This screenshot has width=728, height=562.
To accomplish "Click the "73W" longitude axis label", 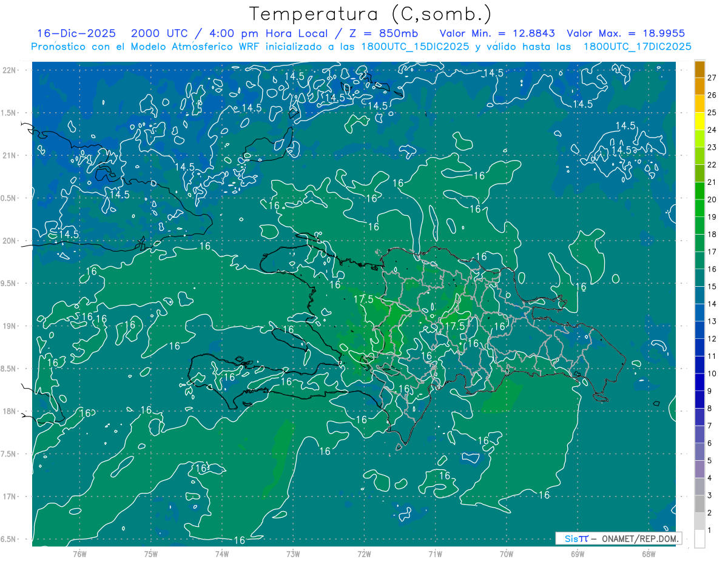I will 293,554.
